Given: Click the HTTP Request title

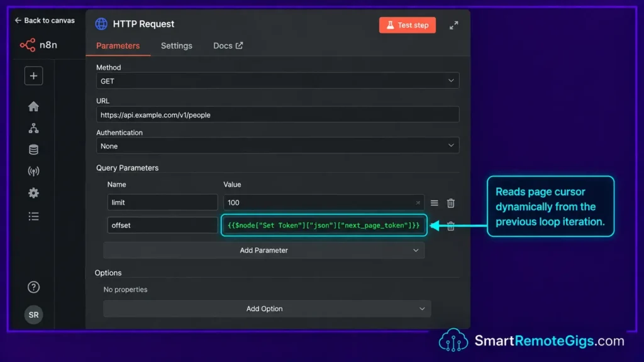Looking at the screenshot, I should click(x=143, y=24).
